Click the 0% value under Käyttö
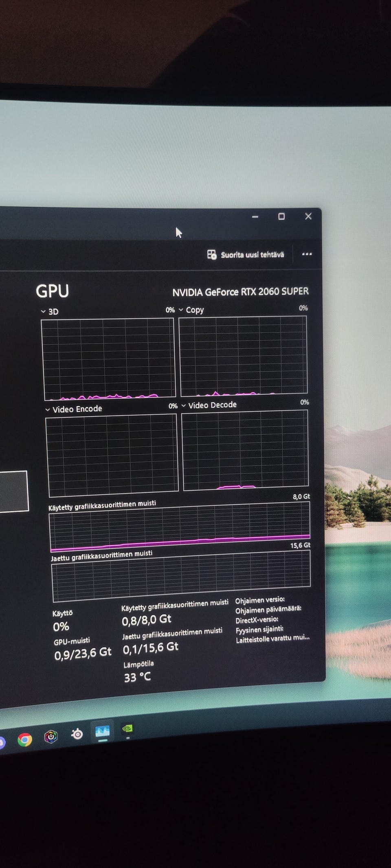This screenshot has height=868, width=391. [x=61, y=627]
